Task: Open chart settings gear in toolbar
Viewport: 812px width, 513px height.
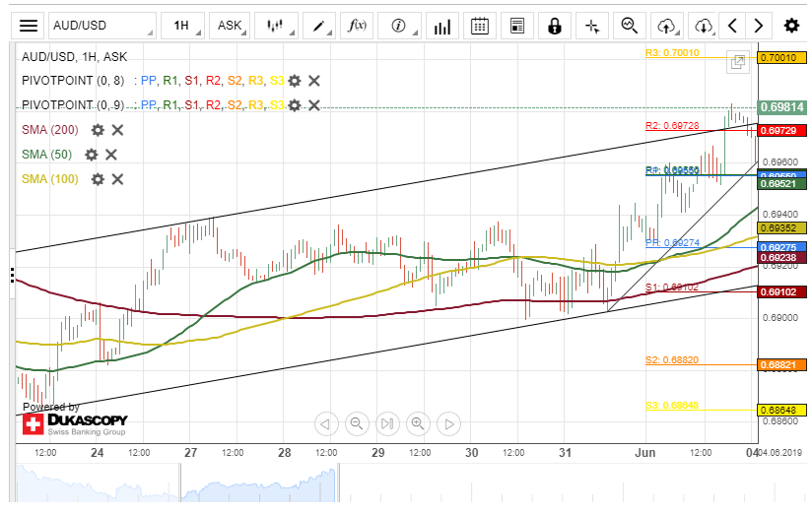Action: (791, 26)
